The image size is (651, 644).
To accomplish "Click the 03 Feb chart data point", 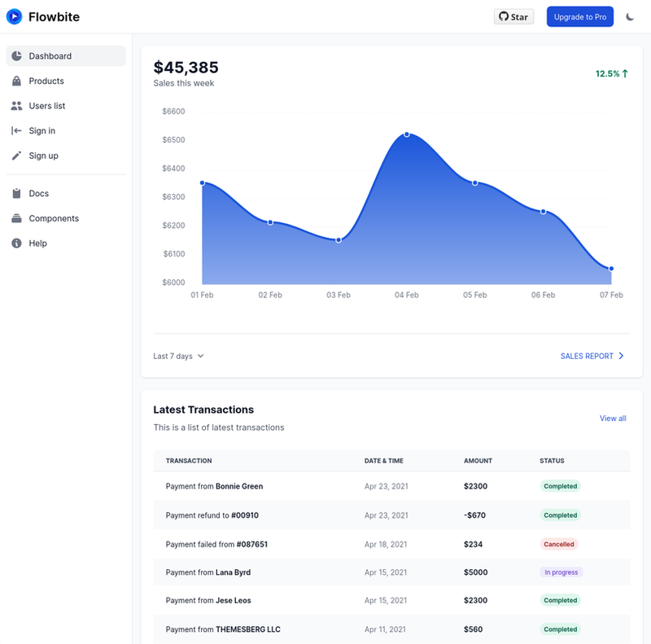I will (339, 240).
